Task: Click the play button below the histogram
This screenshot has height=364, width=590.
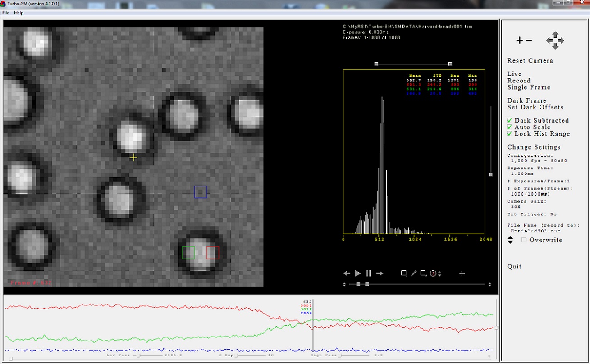Action: point(358,273)
